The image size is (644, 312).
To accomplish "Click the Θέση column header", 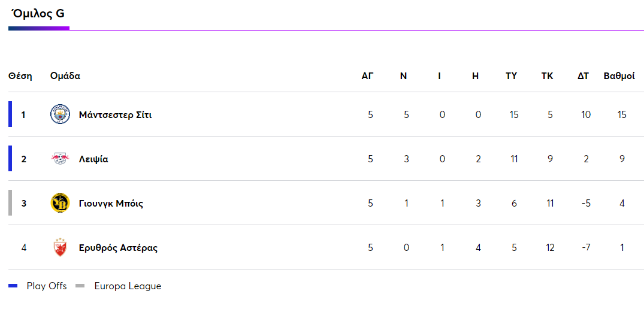I will pos(20,76).
